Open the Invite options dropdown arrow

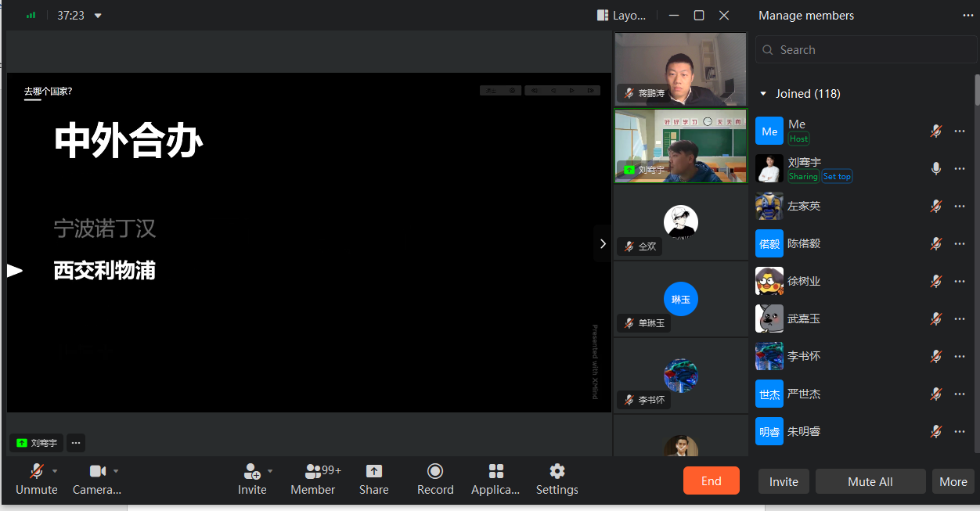click(270, 471)
